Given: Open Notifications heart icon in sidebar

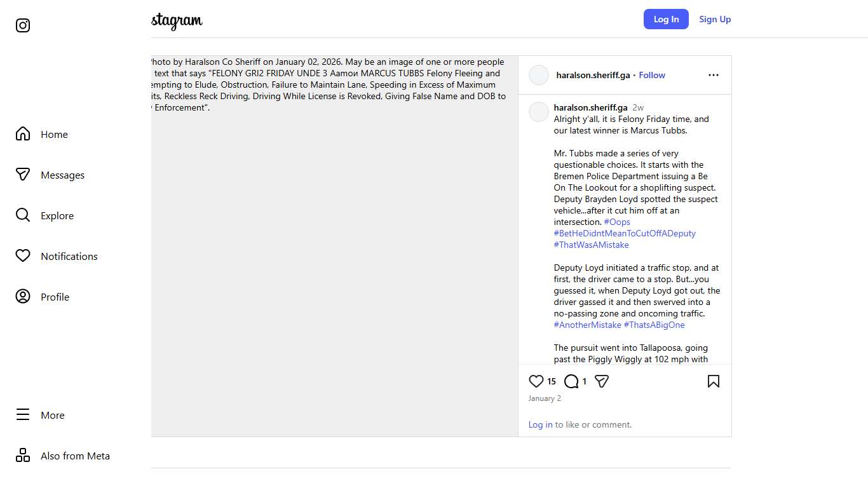Looking at the screenshot, I should pyautogui.click(x=69, y=256).
